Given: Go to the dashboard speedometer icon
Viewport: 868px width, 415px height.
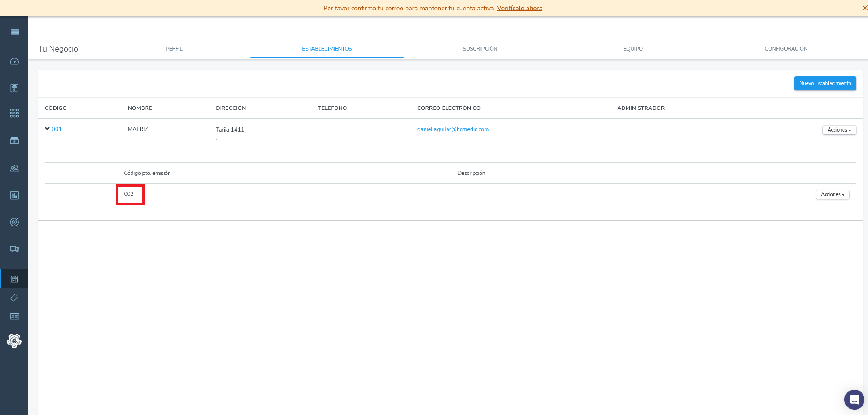Looking at the screenshot, I should pyautogui.click(x=14, y=61).
